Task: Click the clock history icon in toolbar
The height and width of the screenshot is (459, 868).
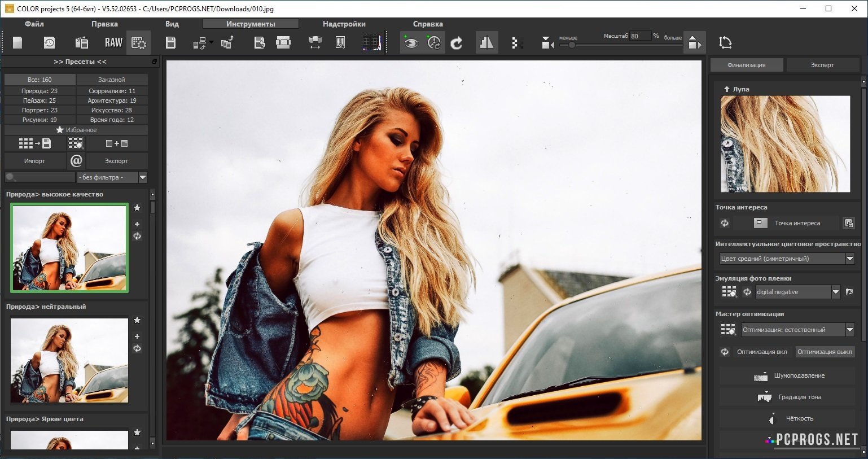Action: point(50,43)
